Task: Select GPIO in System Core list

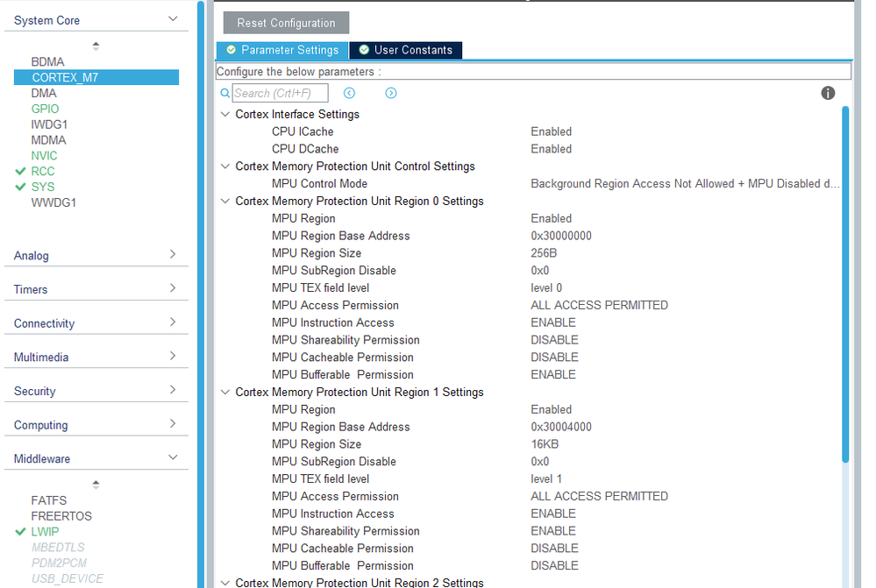Action: point(45,109)
